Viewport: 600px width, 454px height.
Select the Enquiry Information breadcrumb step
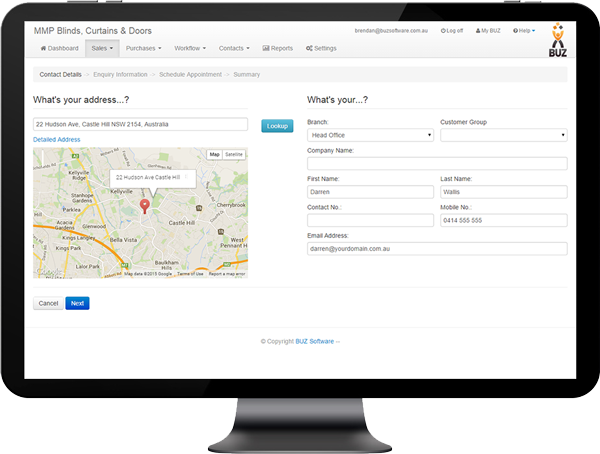pyautogui.click(x=120, y=74)
